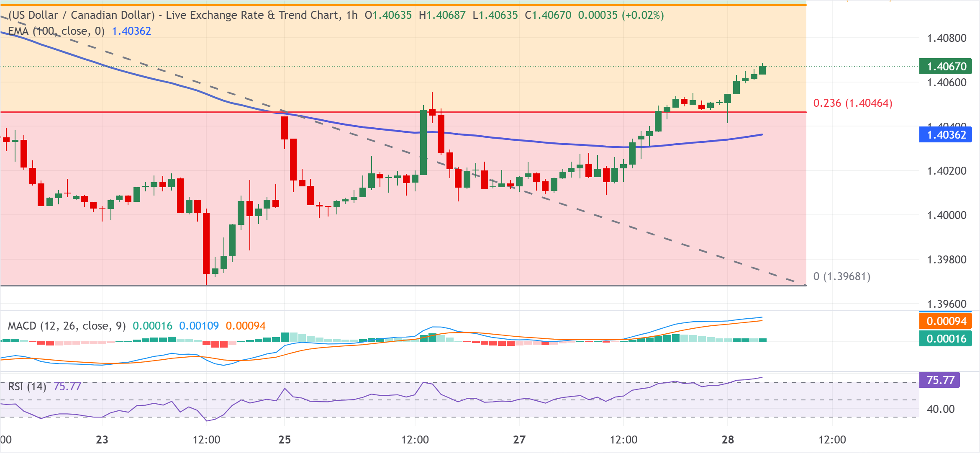
Task: Click the blue EMA price tag 1.40362
Action: click(945, 134)
